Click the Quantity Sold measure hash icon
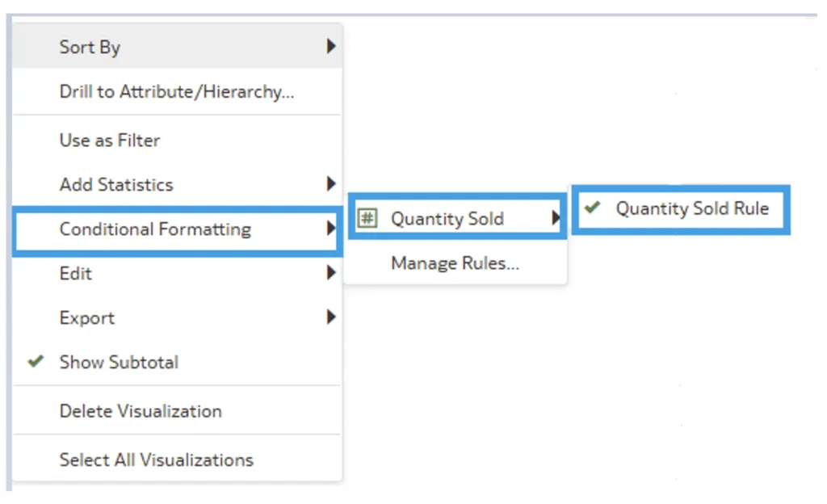Image resolution: width=827 pixels, height=504 pixels. pos(367,218)
